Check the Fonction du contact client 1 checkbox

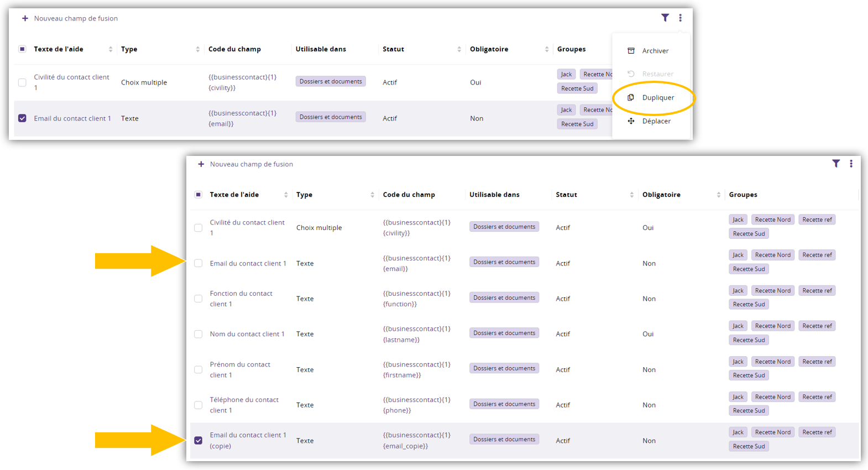(x=198, y=299)
